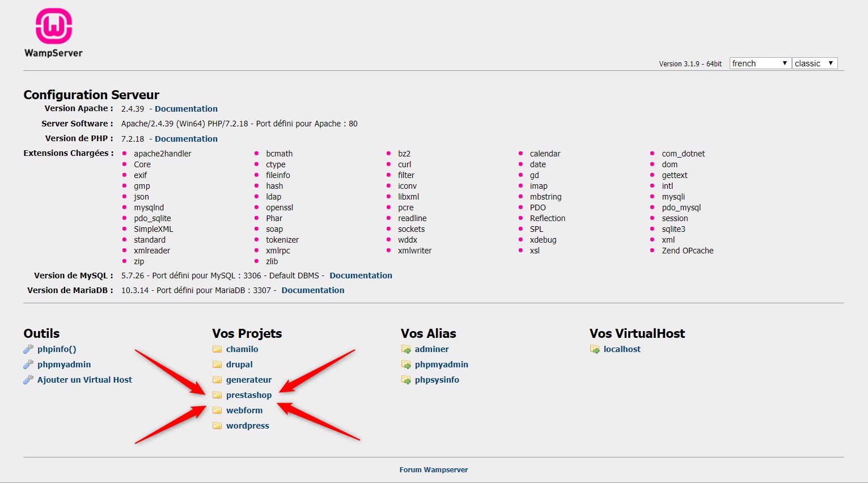
Task: Click the Outils heading
Action: [x=41, y=333]
